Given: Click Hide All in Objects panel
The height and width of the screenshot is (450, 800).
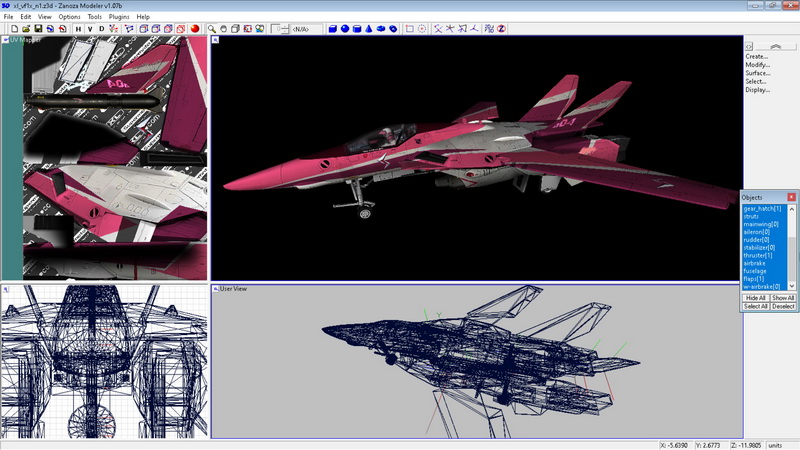Looking at the screenshot, I should click(756, 298).
